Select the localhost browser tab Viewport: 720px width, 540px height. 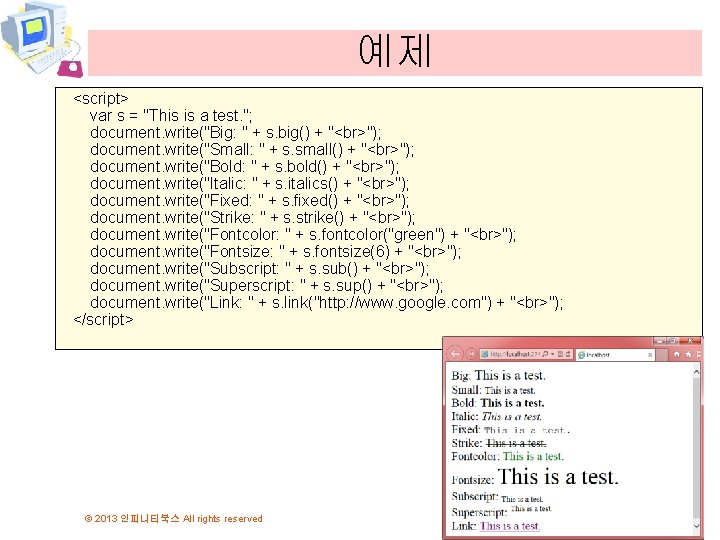(x=615, y=354)
